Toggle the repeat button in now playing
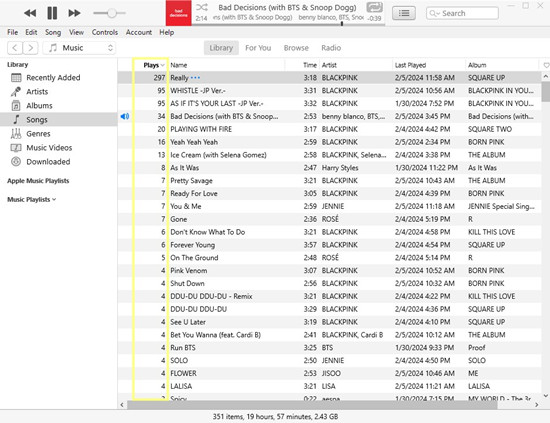Viewport: 550px width, 423px height. pos(374,7)
